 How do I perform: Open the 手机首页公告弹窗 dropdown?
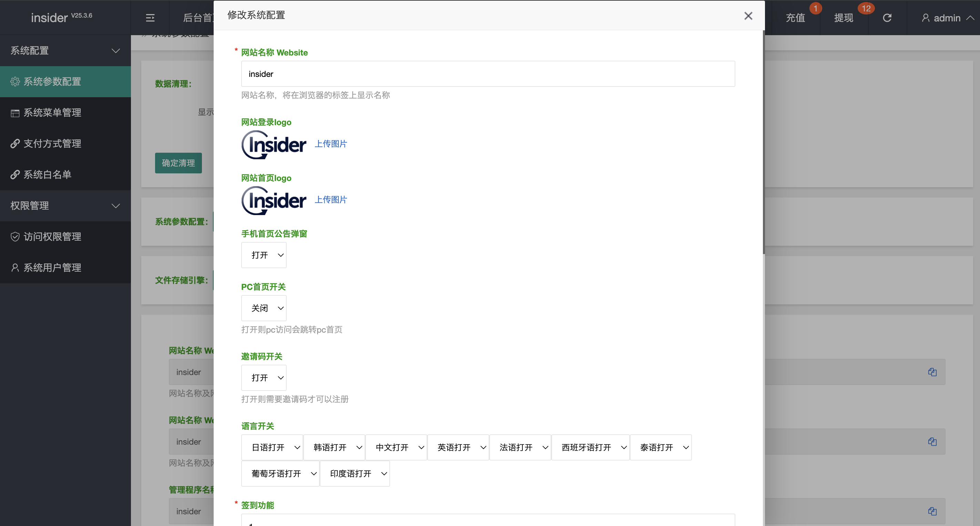264,255
